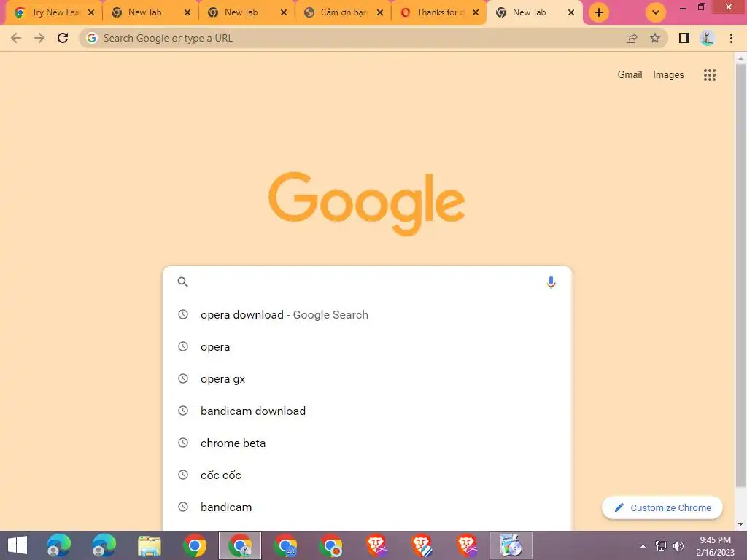Screen dimensions: 747x560
Task: Click the page vertical scrollbar
Action: [740, 276]
